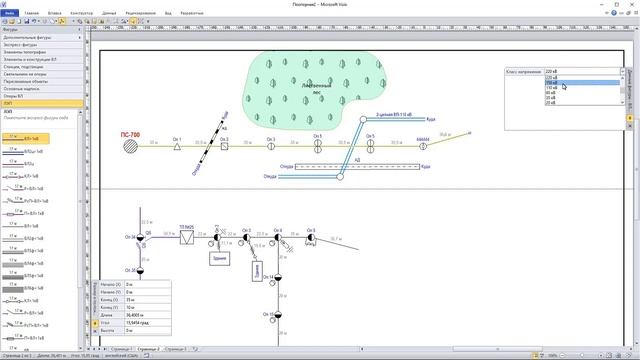Open the Пересекаемые объекты stencil

pyautogui.click(x=41, y=81)
